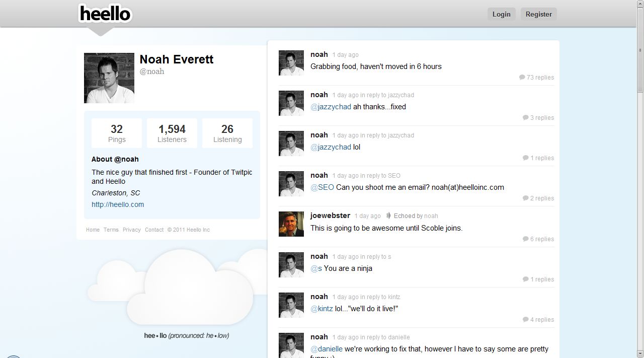Open the Privacy footer link
Screen dimensions: 644x358
click(x=132, y=230)
